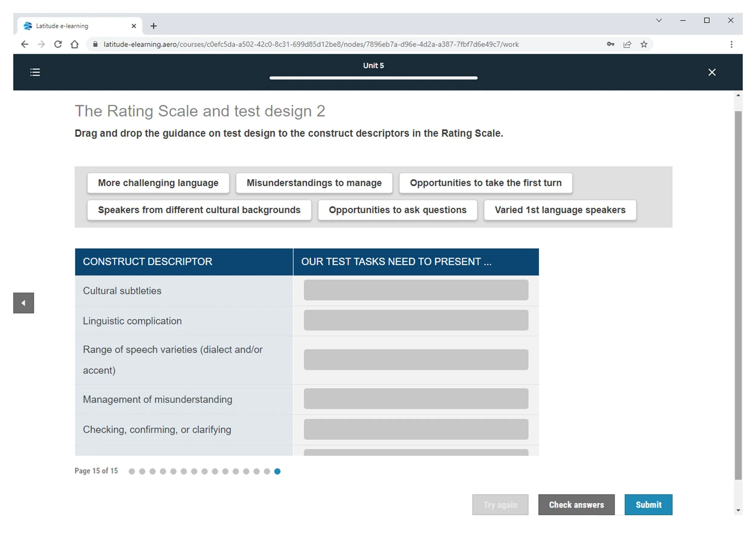756x540 pixels.
Task: Reload the page with the refresh icon
Action: (58, 44)
